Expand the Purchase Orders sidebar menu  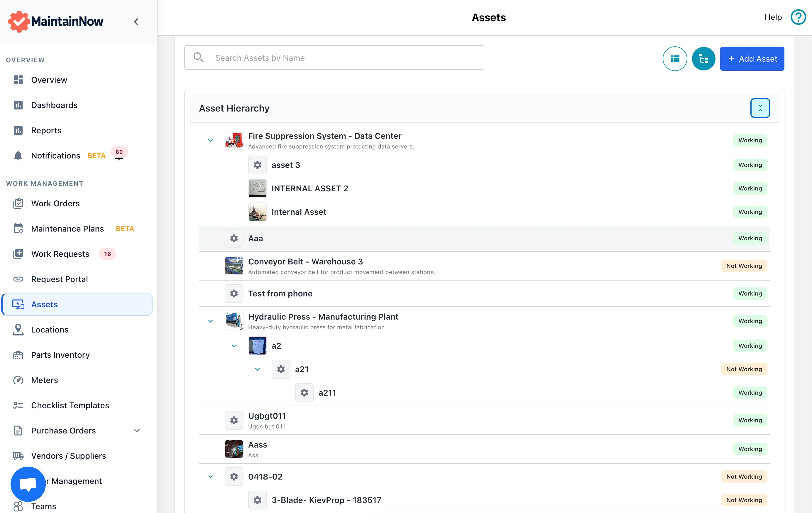(x=137, y=431)
